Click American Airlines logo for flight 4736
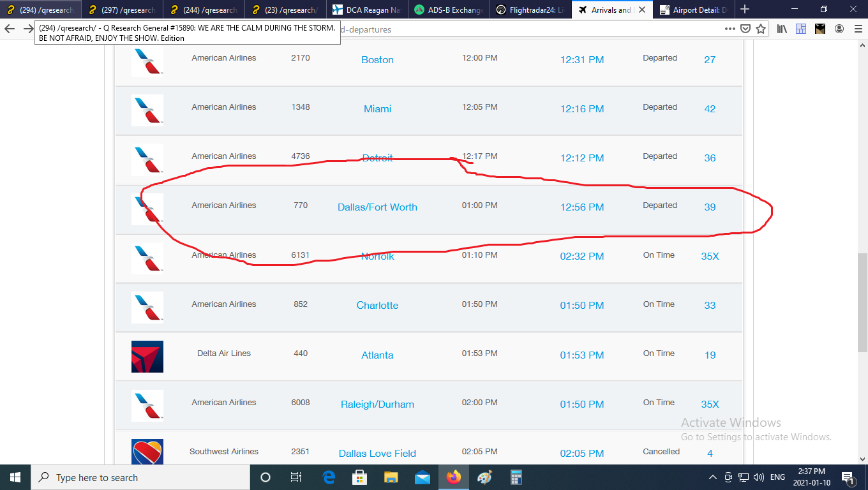Image resolution: width=868 pixels, height=490 pixels. click(147, 160)
